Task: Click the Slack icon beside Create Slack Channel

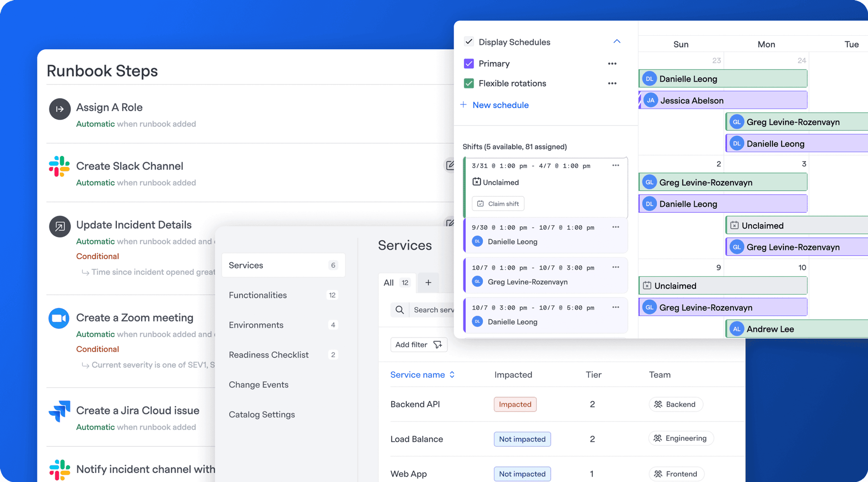Action: pyautogui.click(x=59, y=166)
